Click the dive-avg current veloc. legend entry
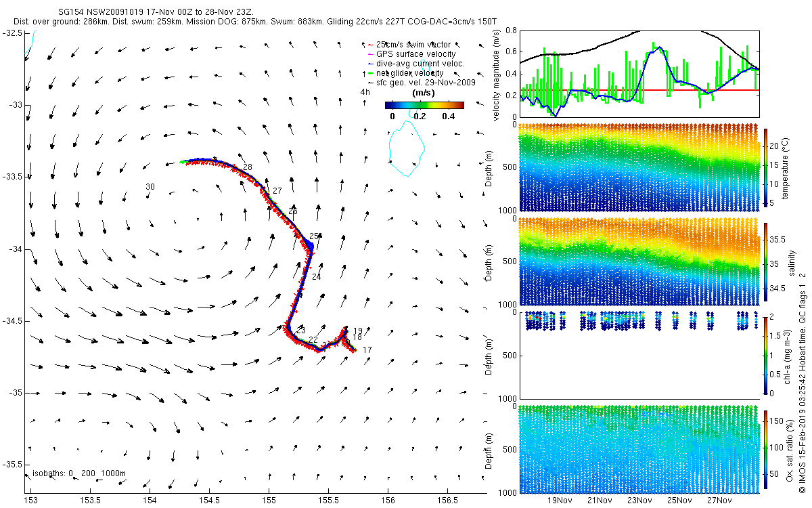 pyautogui.click(x=414, y=64)
